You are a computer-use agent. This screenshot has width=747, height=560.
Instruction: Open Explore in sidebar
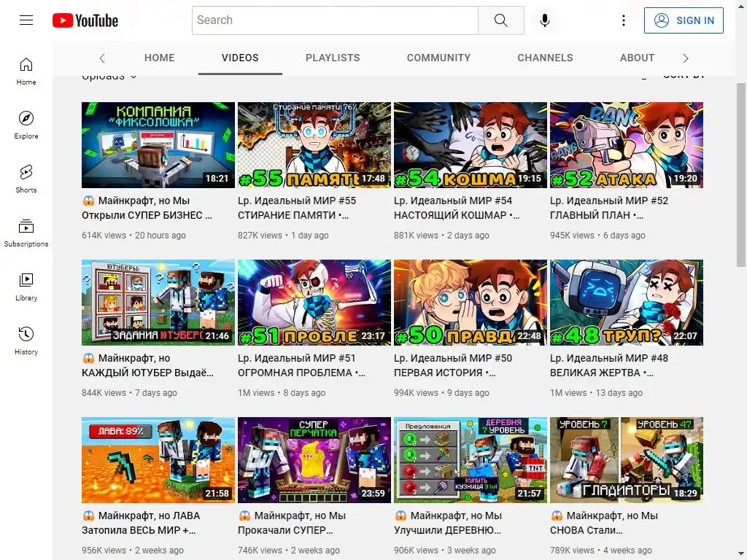26,125
